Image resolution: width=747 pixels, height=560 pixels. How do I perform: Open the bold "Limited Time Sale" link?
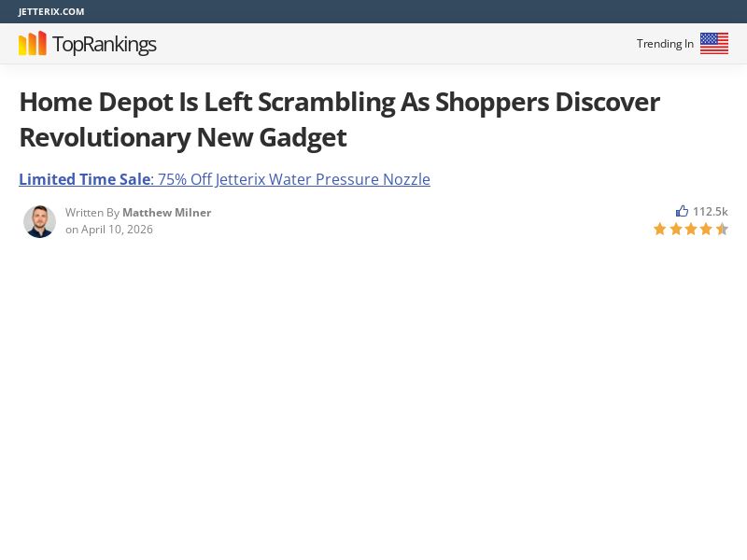coord(84,179)
